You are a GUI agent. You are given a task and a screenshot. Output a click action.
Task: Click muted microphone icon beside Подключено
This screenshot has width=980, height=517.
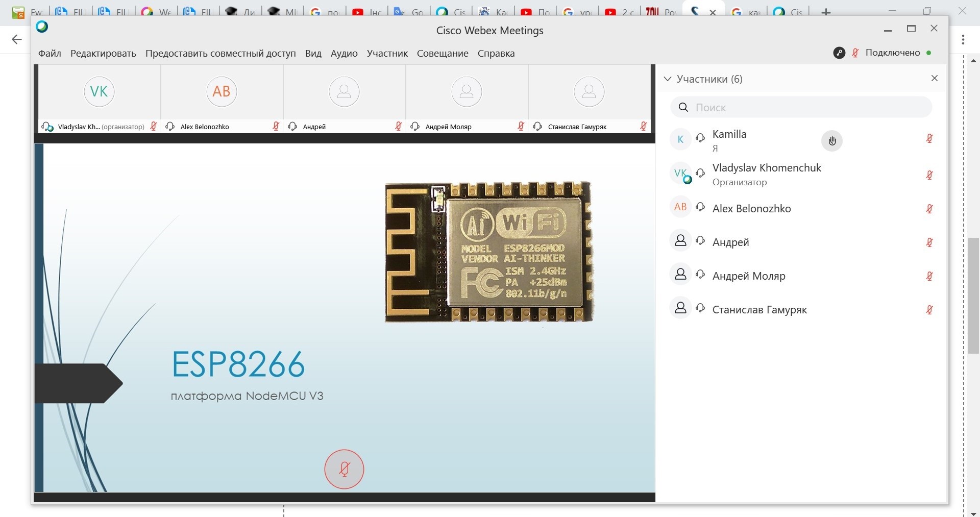coord(855,53)
